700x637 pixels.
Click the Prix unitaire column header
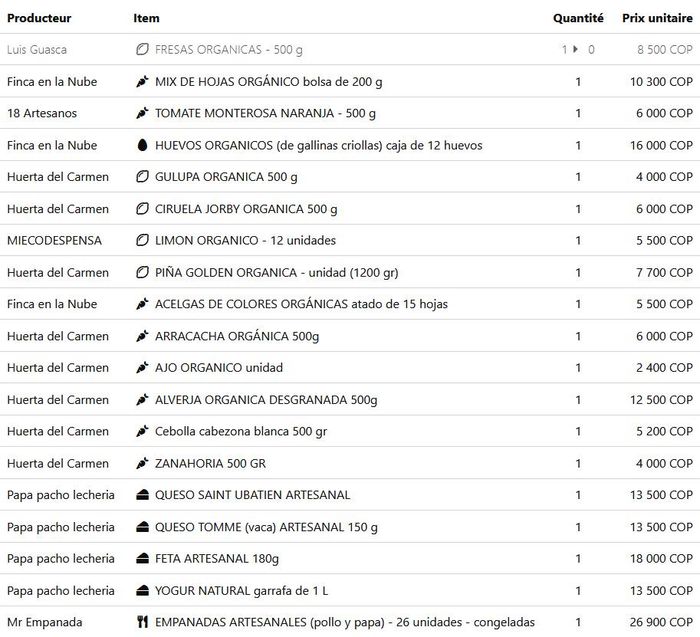point(657,17)
